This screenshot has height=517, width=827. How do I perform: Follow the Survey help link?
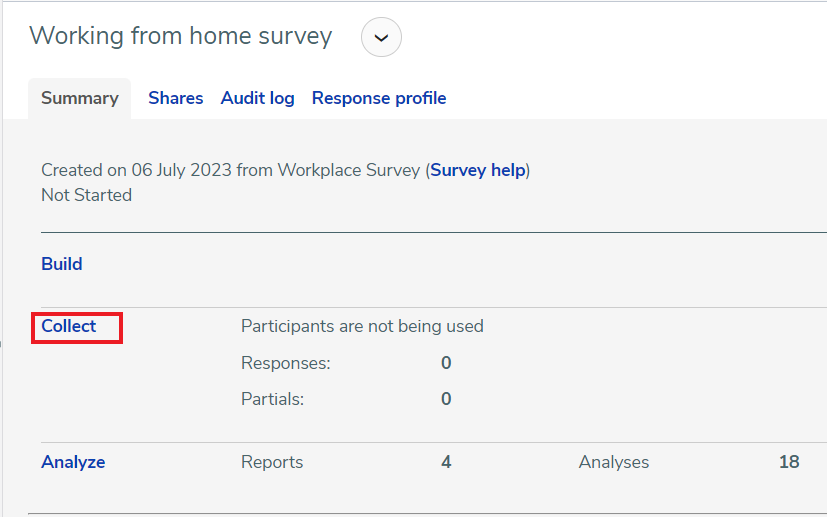pyautogui.click(x=478, y=170)
